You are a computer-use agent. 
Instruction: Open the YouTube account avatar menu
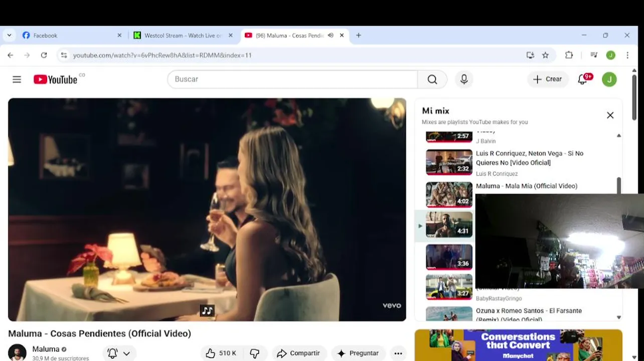(x=609, y=79)
